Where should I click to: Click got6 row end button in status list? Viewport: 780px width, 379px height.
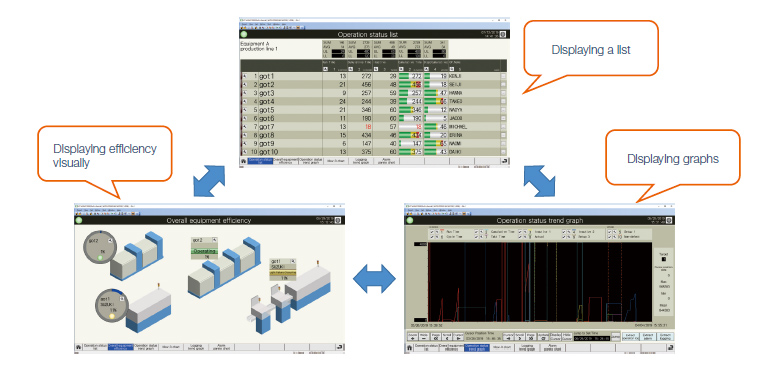coord(503,118)
